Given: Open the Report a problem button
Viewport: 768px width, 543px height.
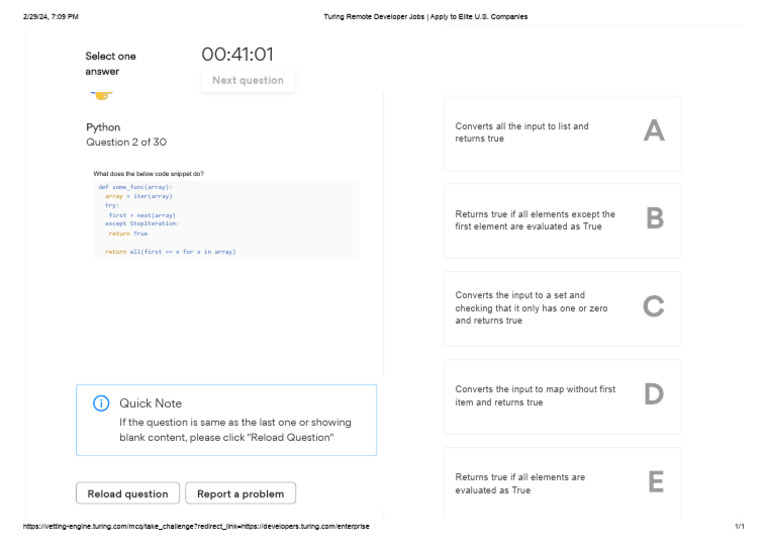Looking at the screenshot, I should tap(240, 494).
